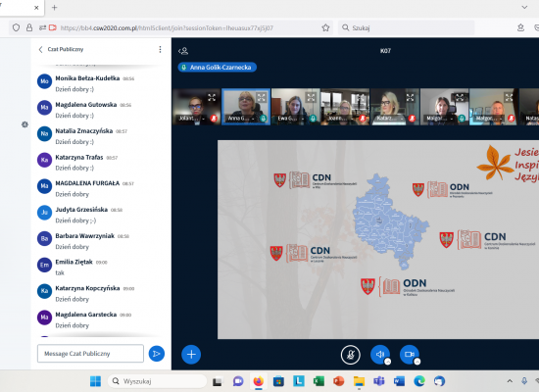Close the current browser tab
This screenshot has width=539, height=392.
(x=36, y=8)
